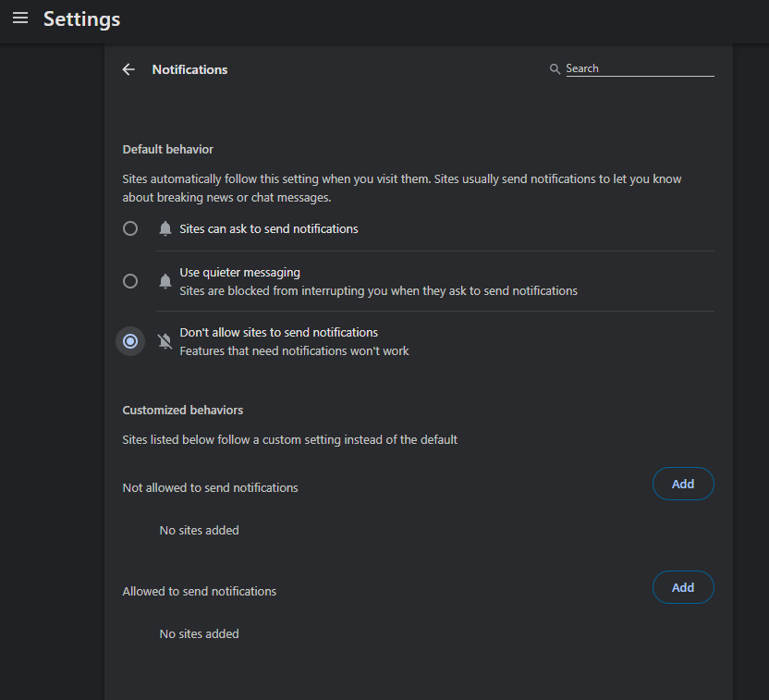Viewport: 769px width, 700px height.
Task: Click 'Use quieter messaging' label text
Action: [x=239, y=272]
